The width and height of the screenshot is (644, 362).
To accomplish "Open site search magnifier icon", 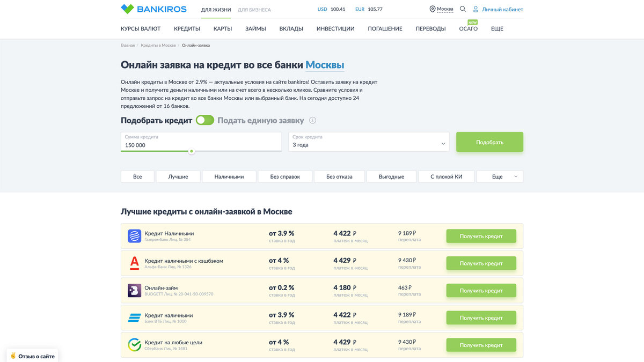I will pos(463,9).
